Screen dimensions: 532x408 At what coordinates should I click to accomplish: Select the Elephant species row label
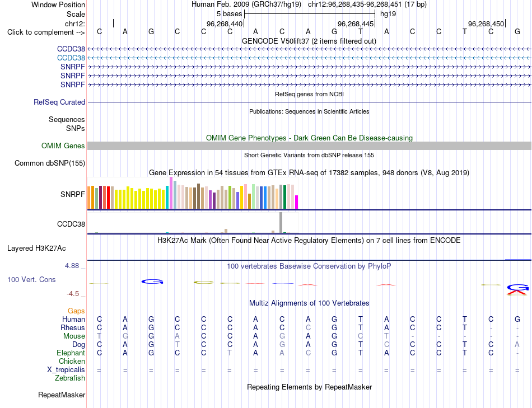pyautogui.click(x=71, y=353)
